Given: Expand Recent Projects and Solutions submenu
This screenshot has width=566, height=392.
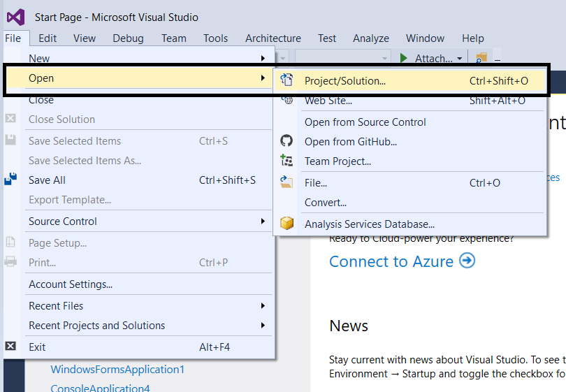Looking at the screenshot, I should click(148, 325).
